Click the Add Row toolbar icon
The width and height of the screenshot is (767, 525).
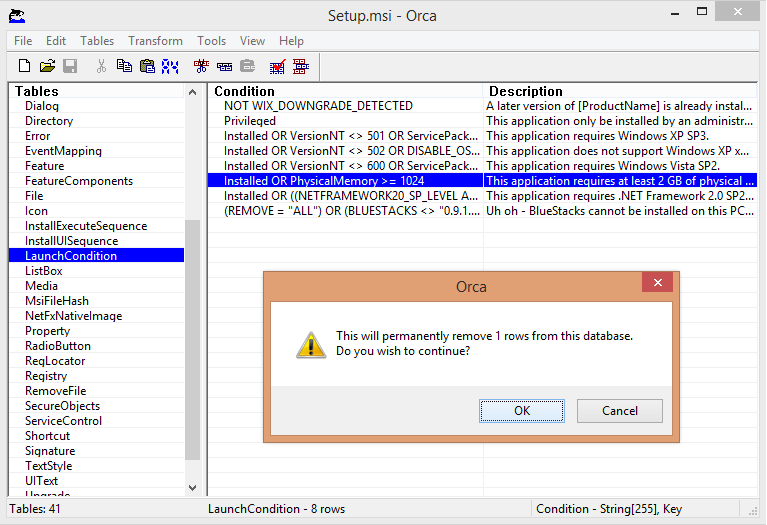tap(225, 67)
